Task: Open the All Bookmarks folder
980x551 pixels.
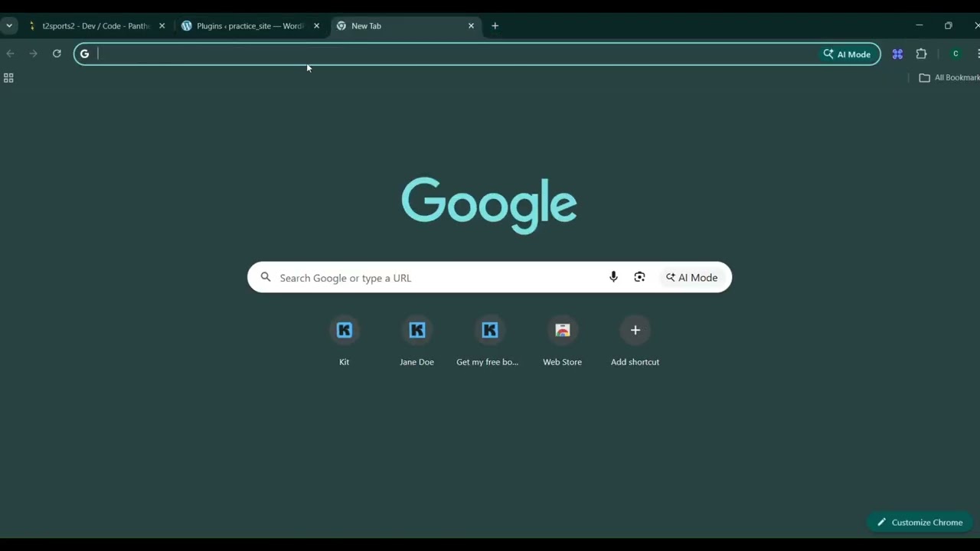Action: pyautogui.click(x=949, y=77)
